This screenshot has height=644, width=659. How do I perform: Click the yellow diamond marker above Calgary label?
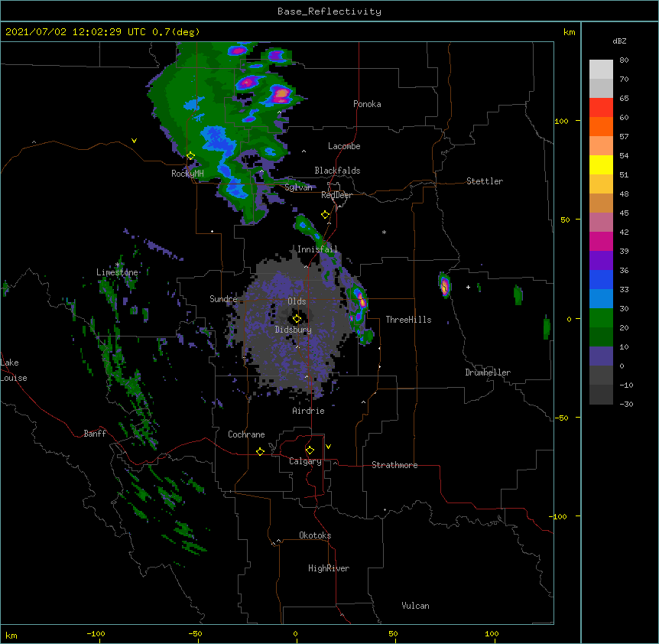[310, 450]
